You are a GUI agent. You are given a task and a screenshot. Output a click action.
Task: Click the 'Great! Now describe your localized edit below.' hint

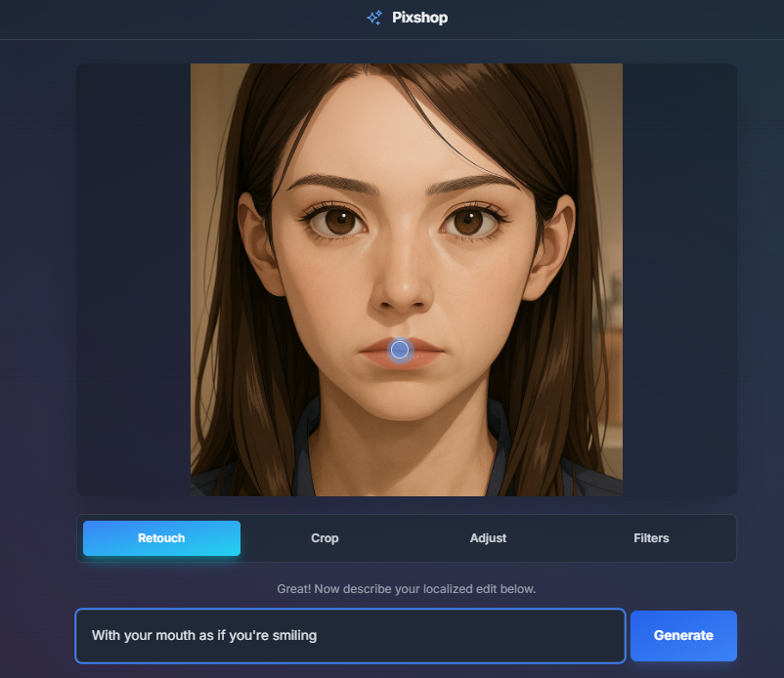[x=407, y=589]
